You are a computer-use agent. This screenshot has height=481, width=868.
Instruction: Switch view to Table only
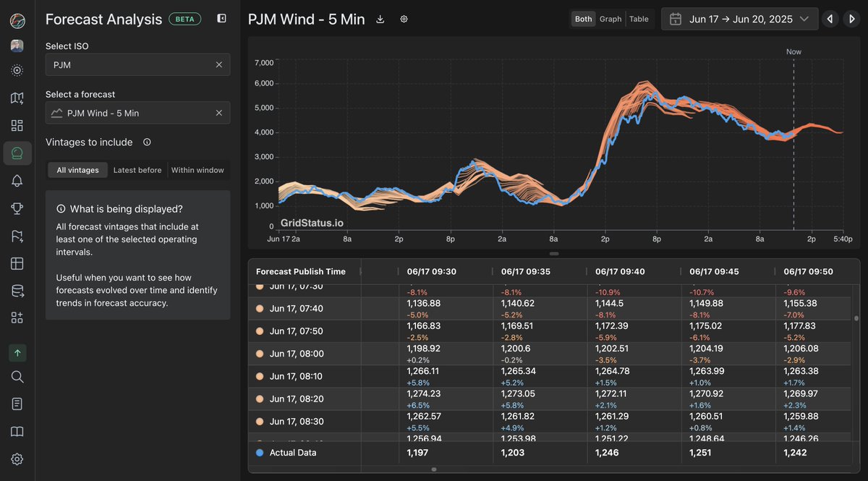[639, 19]
